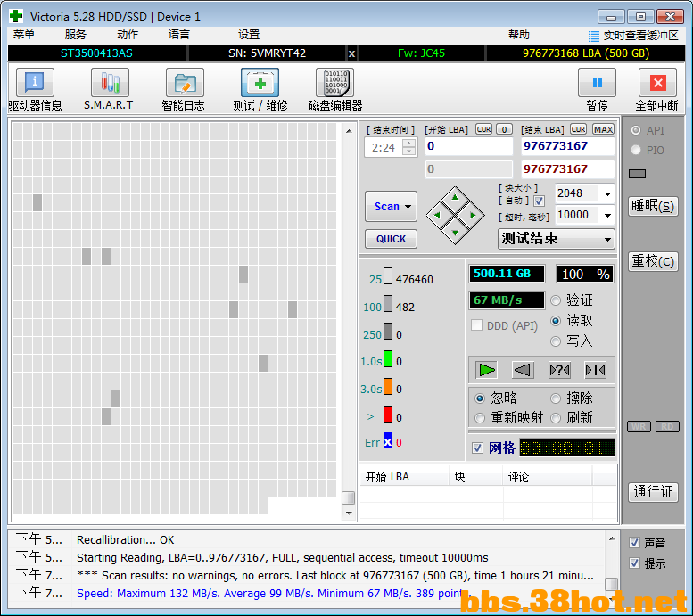693x616 pixels.
Task: Open the timeout 10000 dropdown
Action: click(x=607, y=215)
